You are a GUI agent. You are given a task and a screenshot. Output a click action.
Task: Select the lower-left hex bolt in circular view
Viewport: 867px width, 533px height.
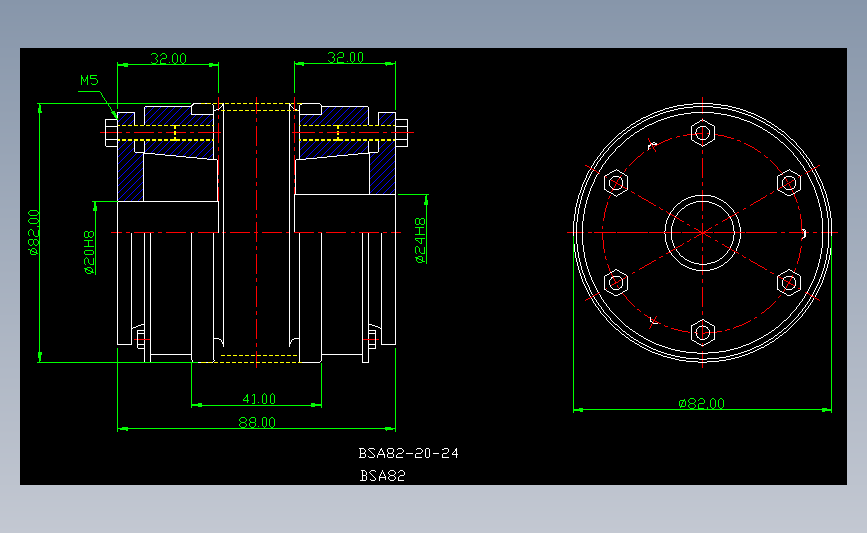tap(616, 283)
